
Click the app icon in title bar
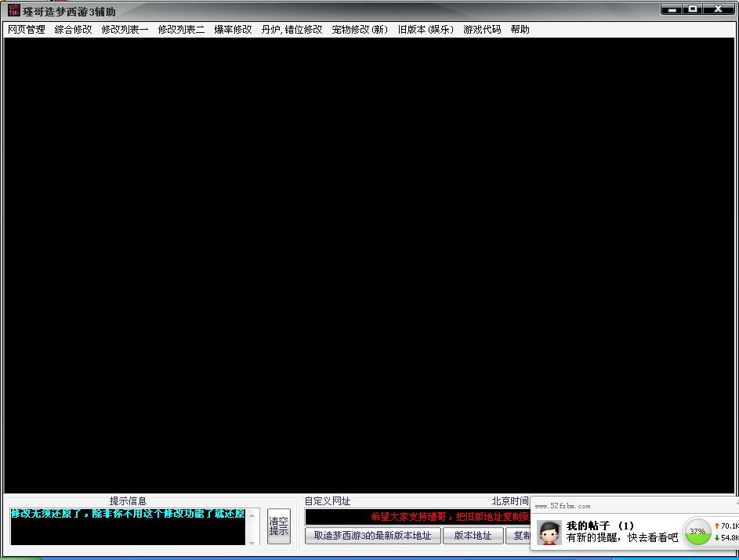(13, 10)
